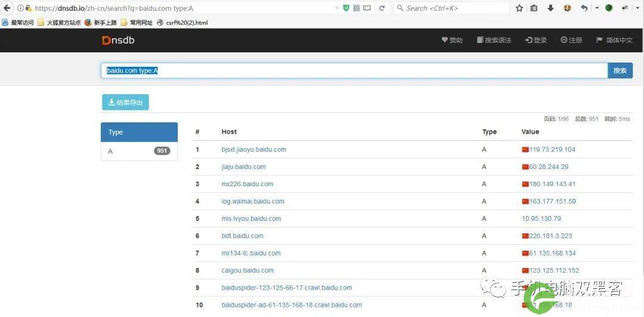Open 搜索语法 in the navigation bar
The width and height of the screenshot is (644, 317).
[x=494, y=40]
